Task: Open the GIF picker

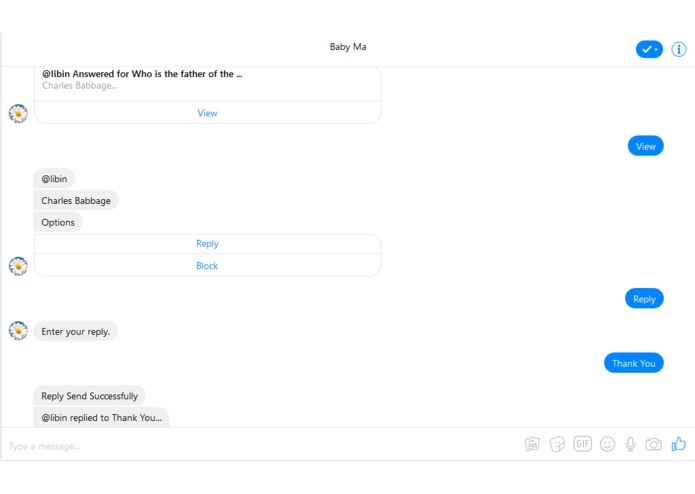Action: [x=582, y=443]
